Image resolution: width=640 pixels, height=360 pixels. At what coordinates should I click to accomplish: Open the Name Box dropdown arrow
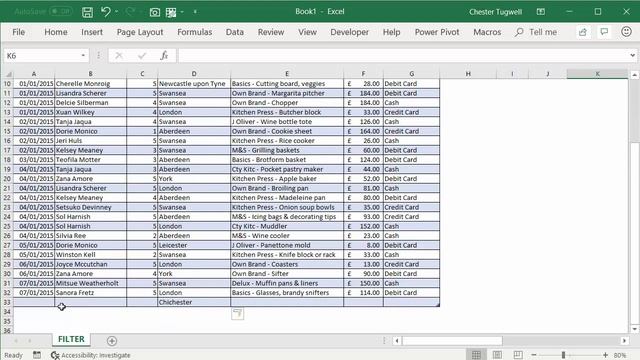pos(83,56)
